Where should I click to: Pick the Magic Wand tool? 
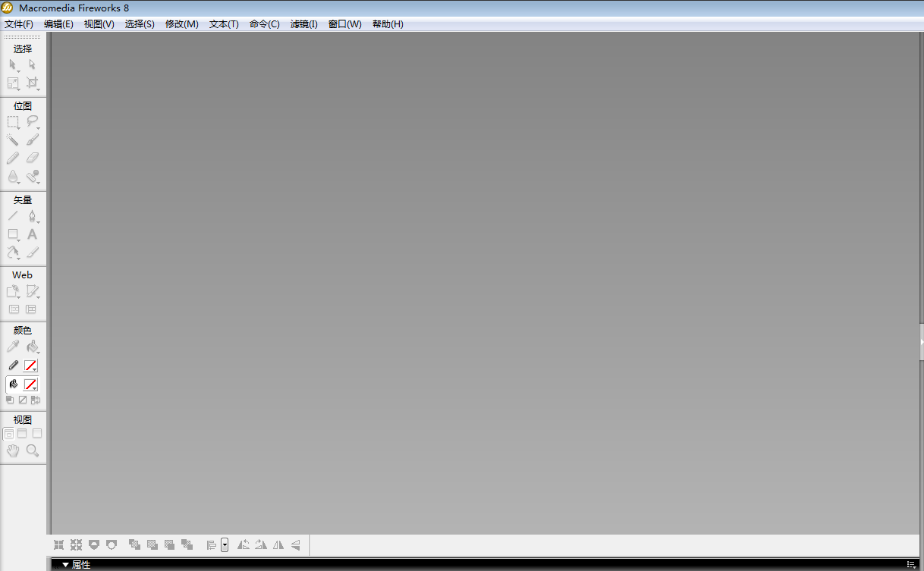coord(13,140)
